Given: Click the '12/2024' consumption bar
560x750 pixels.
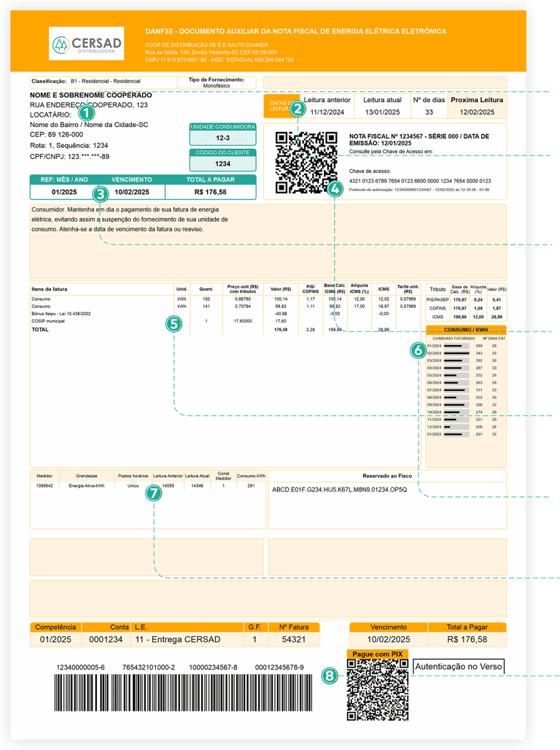Looking at the screenshot, I should [x=456, y=427].
